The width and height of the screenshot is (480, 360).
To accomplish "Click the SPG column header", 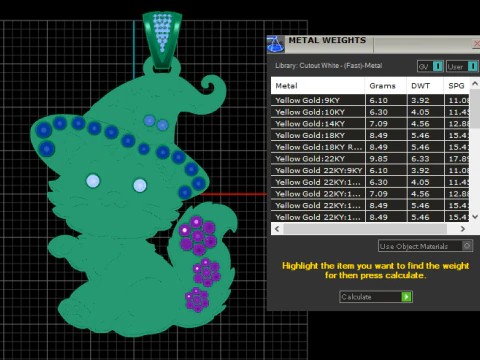I will 456,86.
